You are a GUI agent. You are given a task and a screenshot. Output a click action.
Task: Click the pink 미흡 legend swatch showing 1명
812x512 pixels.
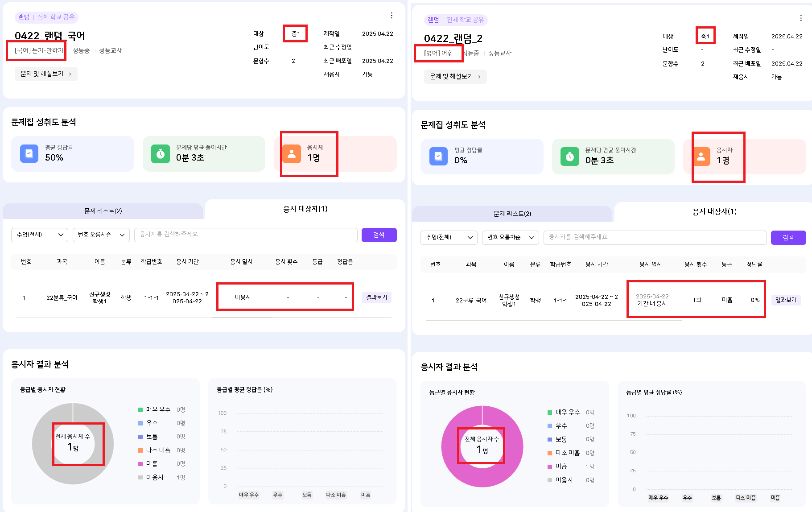[550, 467]
